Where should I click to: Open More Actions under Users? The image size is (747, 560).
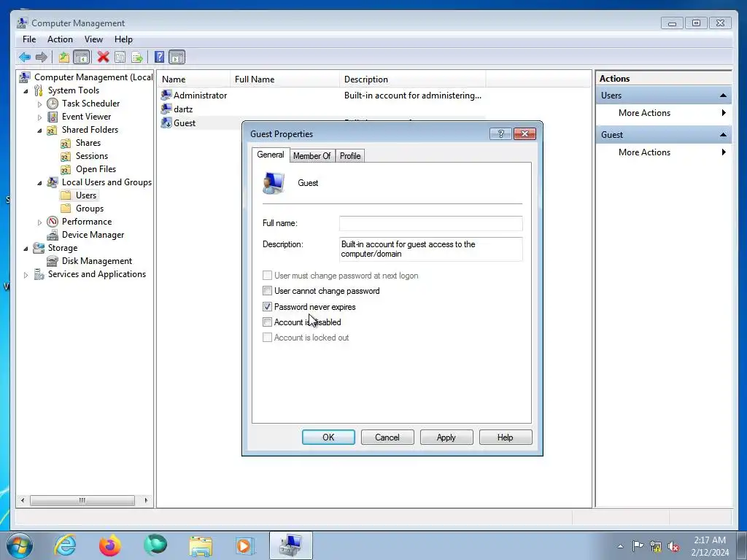pos(664,113)
